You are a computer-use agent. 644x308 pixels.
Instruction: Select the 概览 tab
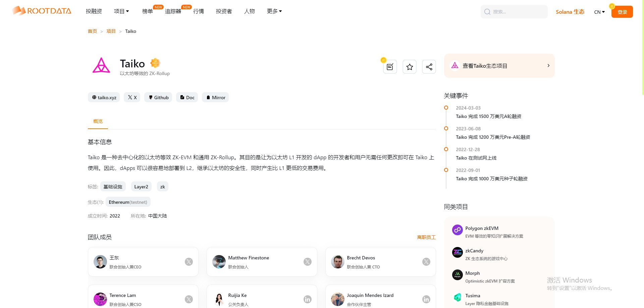[98, 121]
